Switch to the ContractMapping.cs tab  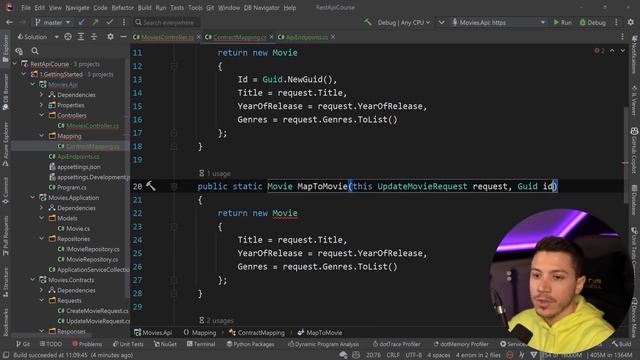239,37
